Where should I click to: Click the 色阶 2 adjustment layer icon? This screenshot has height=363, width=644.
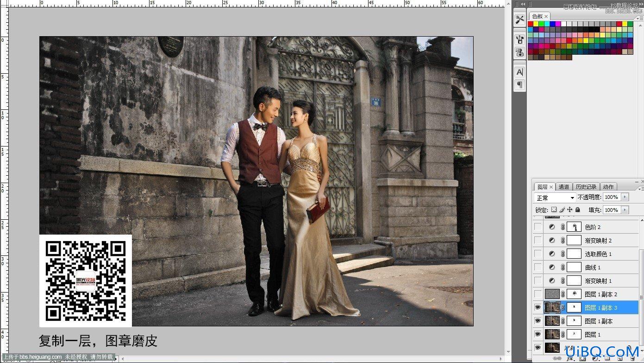click(x=552, y=227)
